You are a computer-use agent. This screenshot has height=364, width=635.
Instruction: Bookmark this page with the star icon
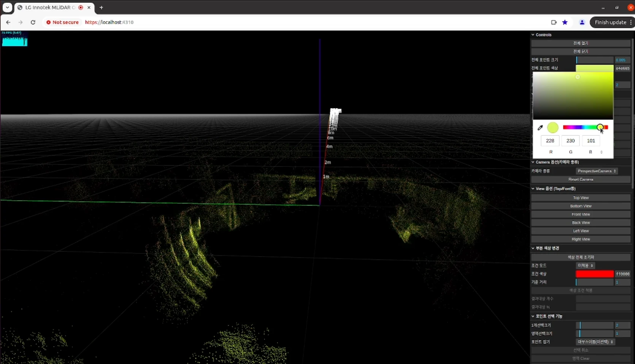[565, 22]
